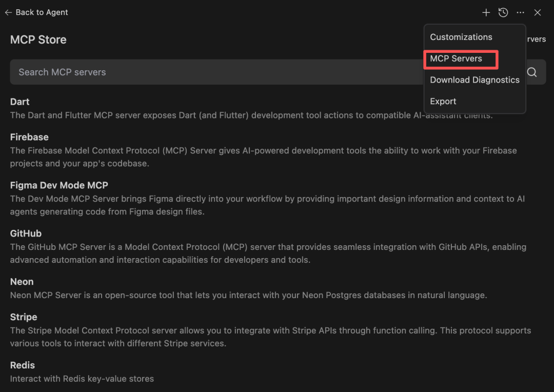Click the Firebase description paragraph
The height and width of the screenshot is (392, 554).
click(263, 157)
